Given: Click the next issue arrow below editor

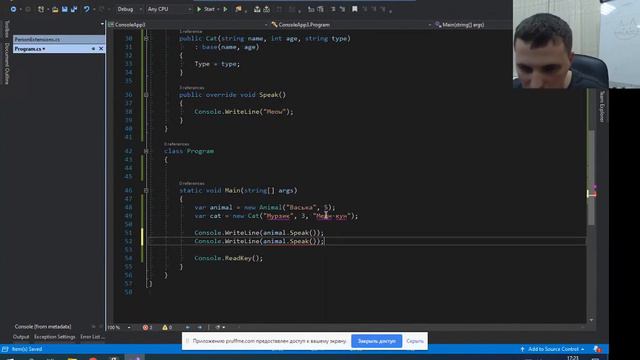Looking at the screenshot, I should (x=200, y=327).
